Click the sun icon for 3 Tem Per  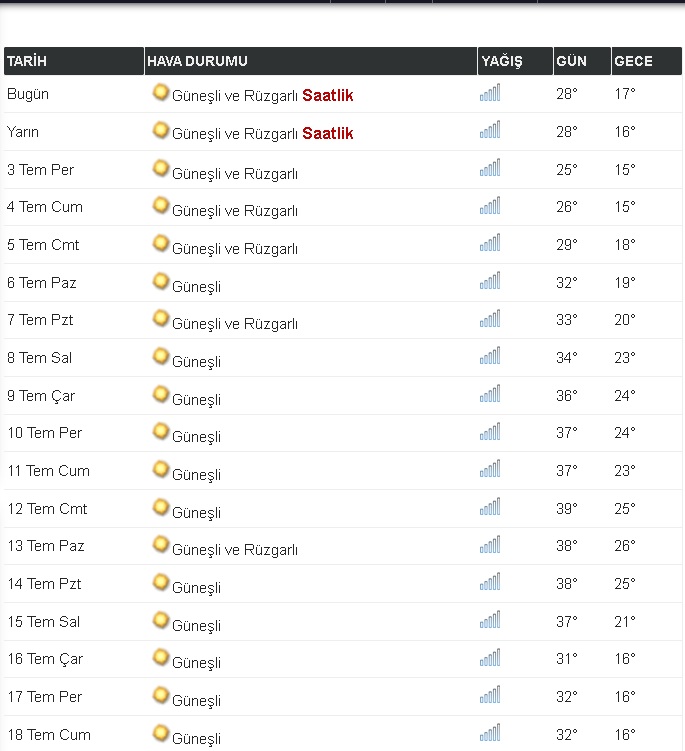tap(160, 168)
